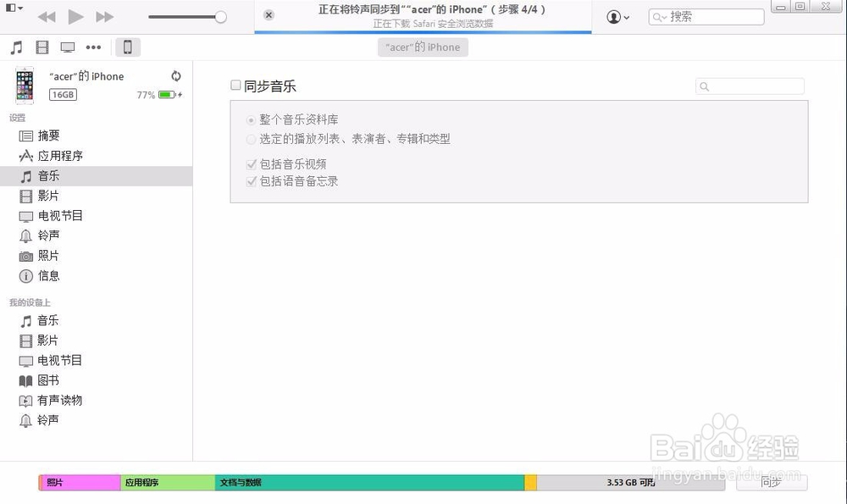Cancel the sync with the X button

268,15
